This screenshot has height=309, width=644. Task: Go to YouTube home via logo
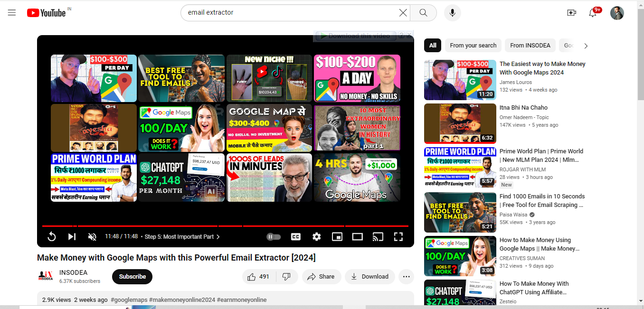pyautogui.click(x=47, y=13)
